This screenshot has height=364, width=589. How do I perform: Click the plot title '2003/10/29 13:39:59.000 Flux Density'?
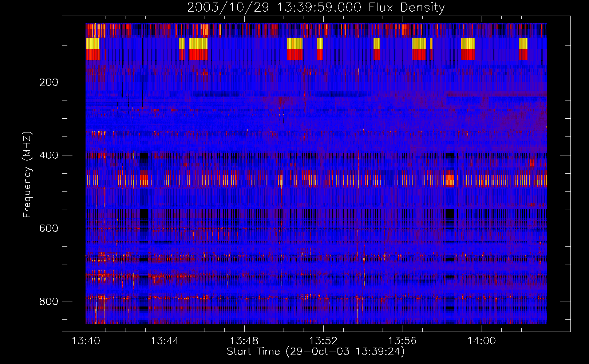tap(316, 7)
